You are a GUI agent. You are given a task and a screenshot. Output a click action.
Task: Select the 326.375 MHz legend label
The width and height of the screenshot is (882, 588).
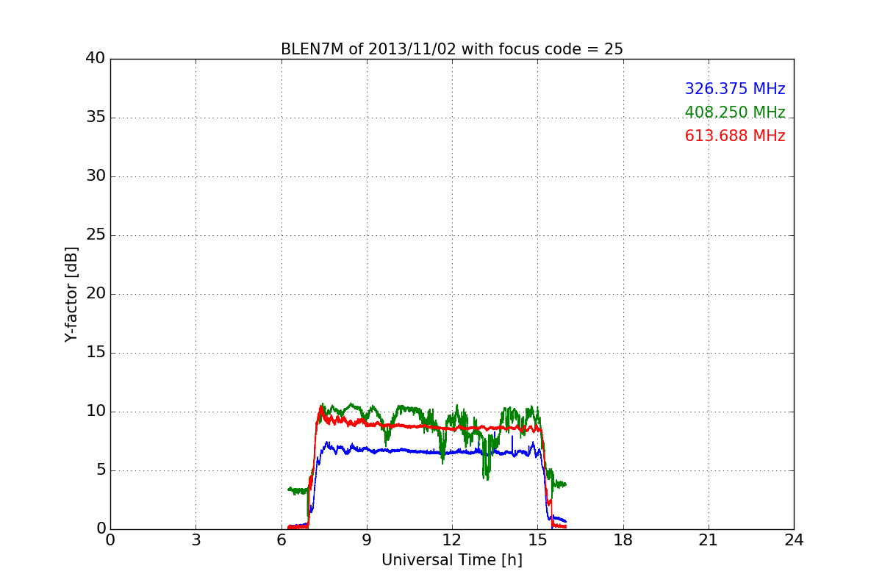(x=735, y=89)
